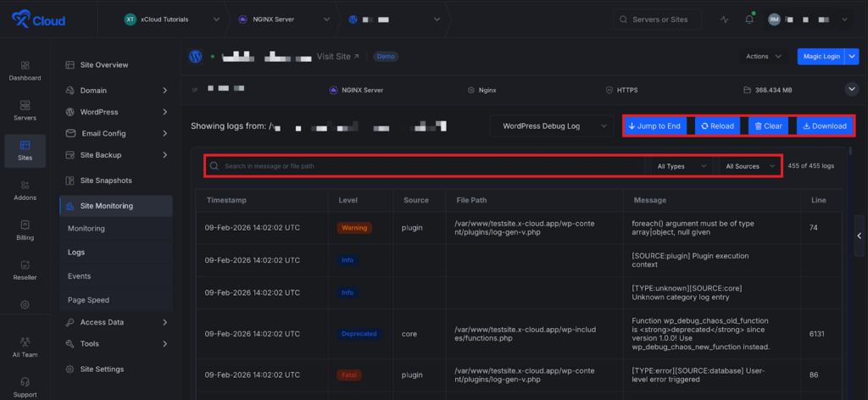Image resolution: width=868 pixels, height=400 pixels.
Task: Expand the Email Config menu
Action: coord(116,133)
